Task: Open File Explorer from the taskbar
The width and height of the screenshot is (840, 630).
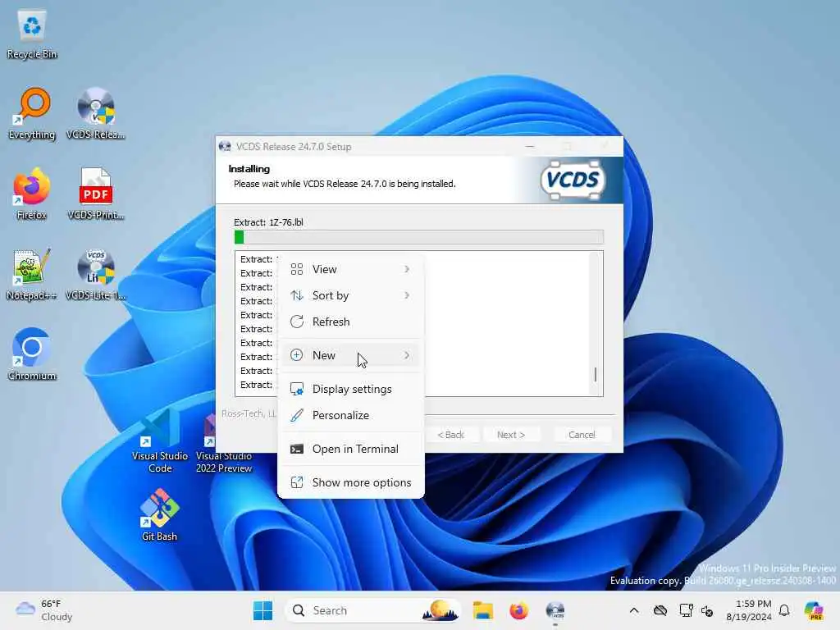Action: [482, 610]
